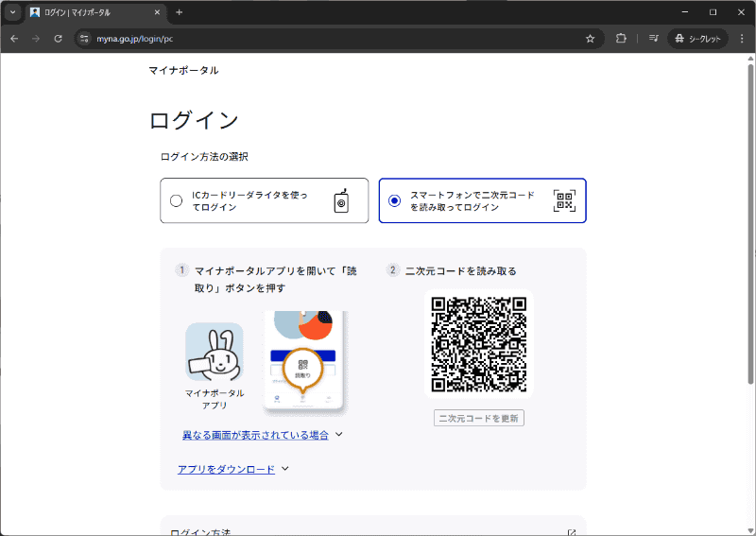Select ICカードリーダライタ login radio button
Viewport: 756px width, 536px height.
(177, 200)
